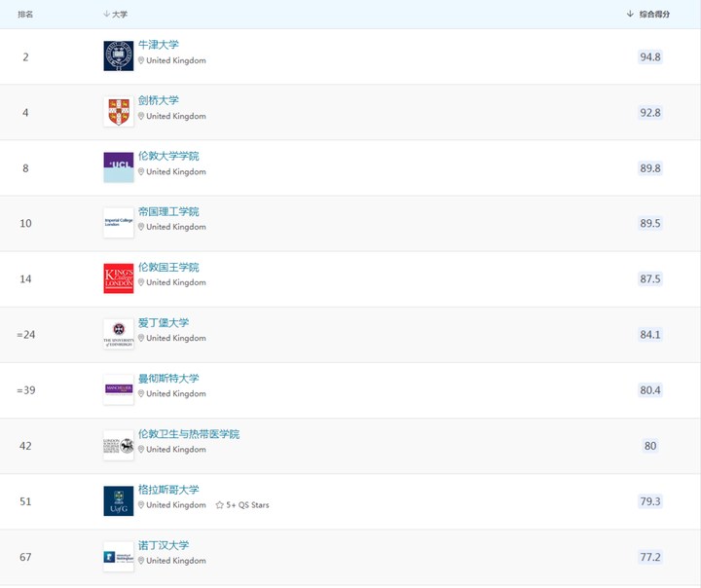Image resolution: width=701 pixels, height=588 pixels.
Task: Click the University of Nottingham logo
Action: 119,557
